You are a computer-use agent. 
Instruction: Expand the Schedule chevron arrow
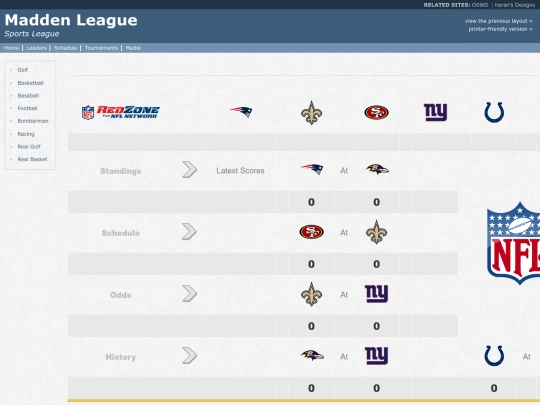(x=189, y=231)
